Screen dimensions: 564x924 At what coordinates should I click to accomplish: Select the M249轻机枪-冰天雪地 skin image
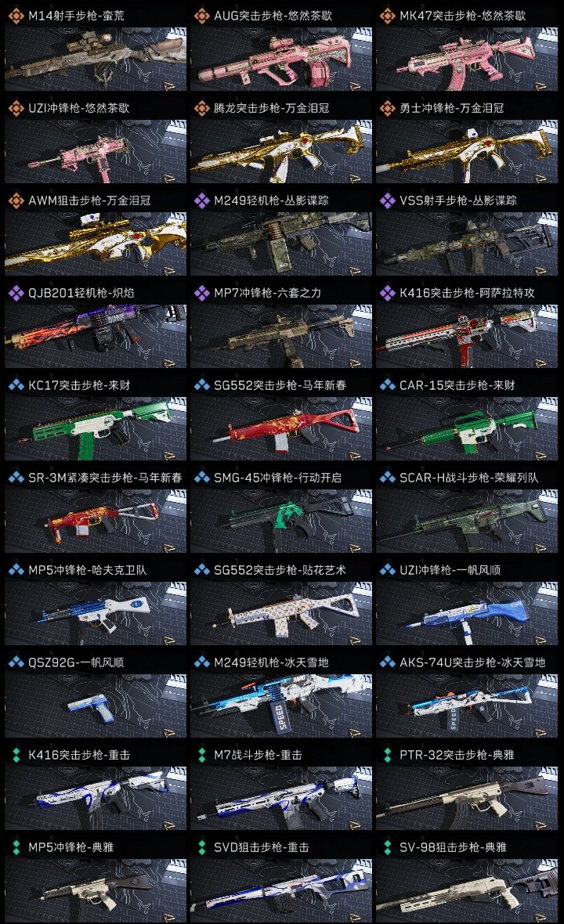tap(281, 706)
